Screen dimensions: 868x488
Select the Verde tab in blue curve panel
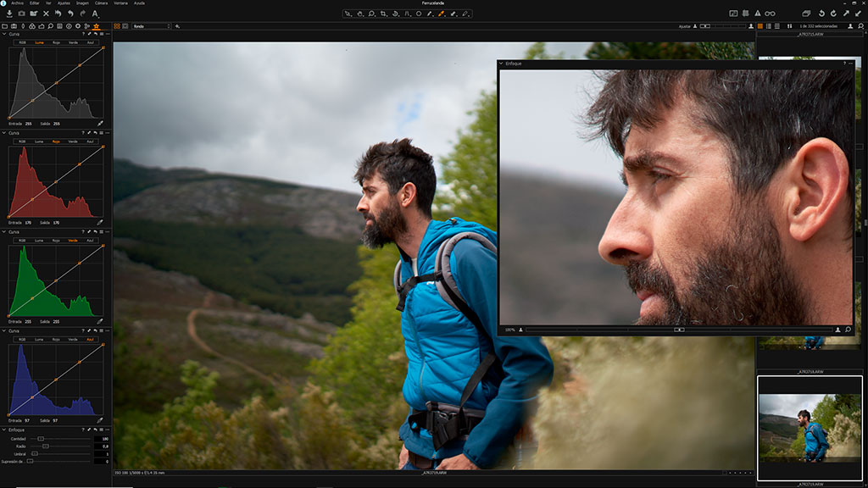tap(73, 339)
